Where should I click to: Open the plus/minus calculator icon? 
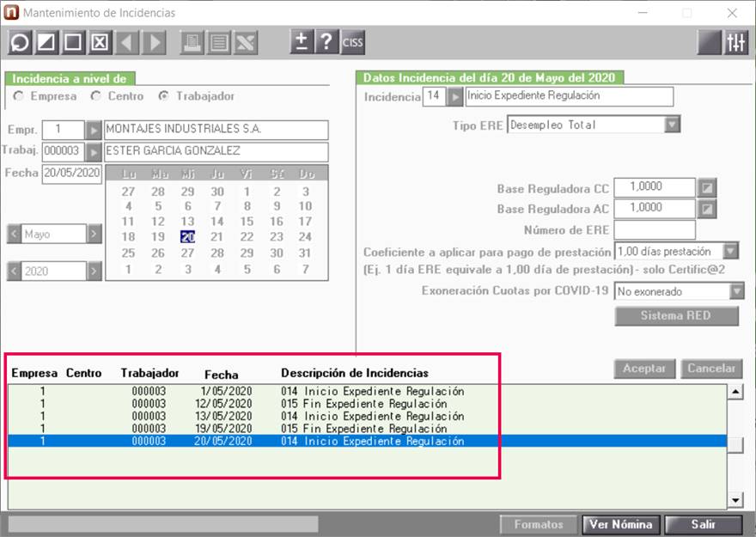coord(302,42)
